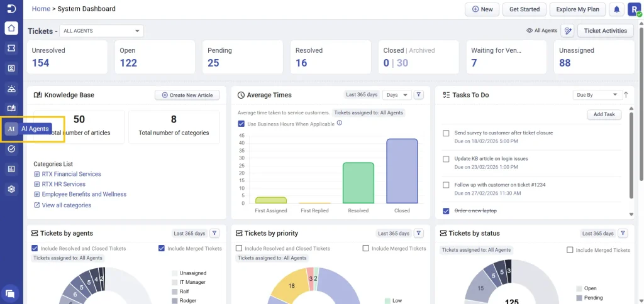Click the Closed bar in Average Times chart

pos(402,171)
